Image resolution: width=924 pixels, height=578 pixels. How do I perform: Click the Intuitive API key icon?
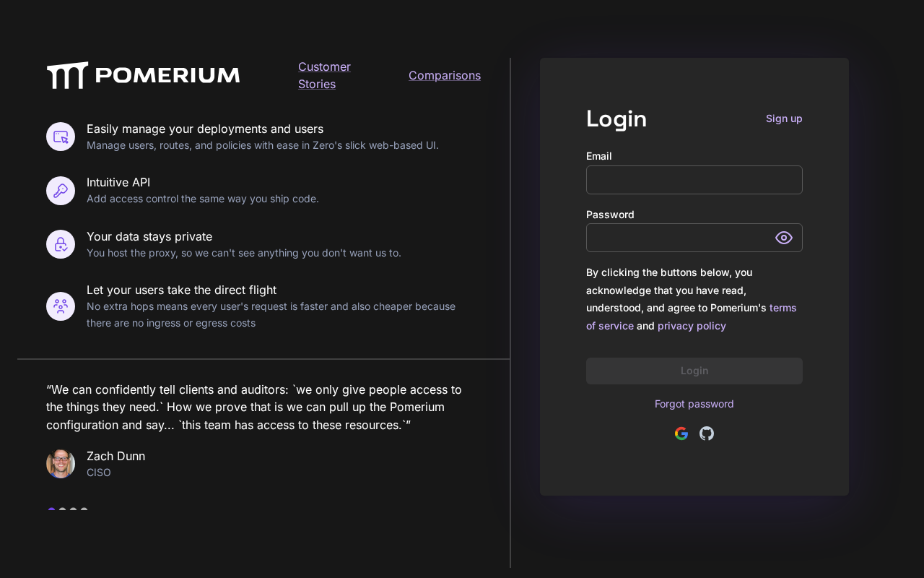pos(61,191)
